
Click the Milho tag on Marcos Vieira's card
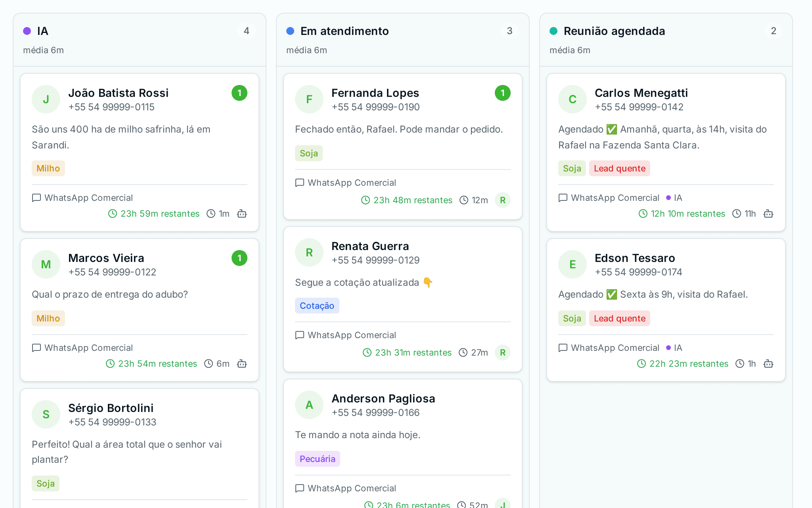(x=48, y=318)
